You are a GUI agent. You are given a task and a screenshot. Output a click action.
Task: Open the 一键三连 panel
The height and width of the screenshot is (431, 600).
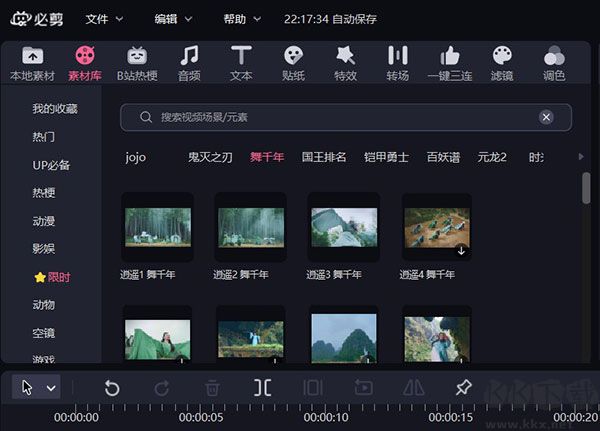click(450, 64)
